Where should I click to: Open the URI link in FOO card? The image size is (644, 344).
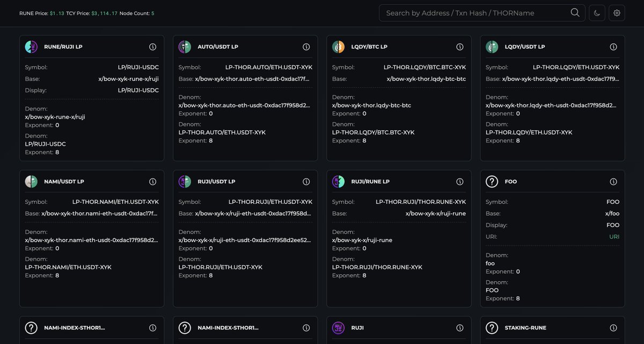[614, 237]
